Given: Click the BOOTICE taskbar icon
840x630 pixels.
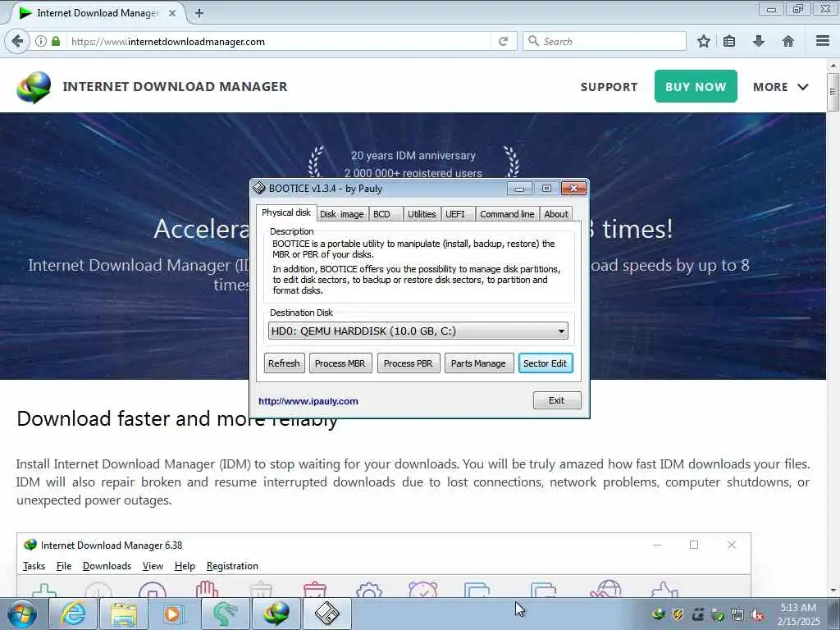Looking at the screenshot, I should (x=327, y=614).
